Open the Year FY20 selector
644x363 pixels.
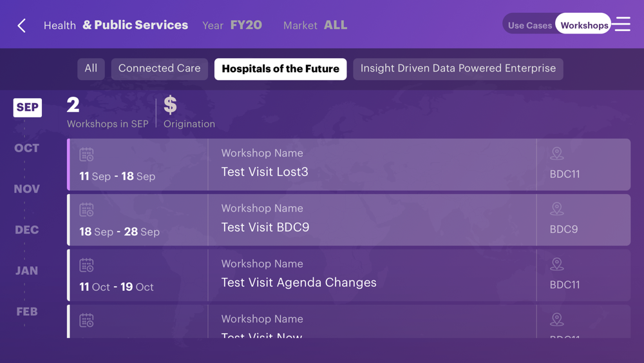tap(232, 25)
